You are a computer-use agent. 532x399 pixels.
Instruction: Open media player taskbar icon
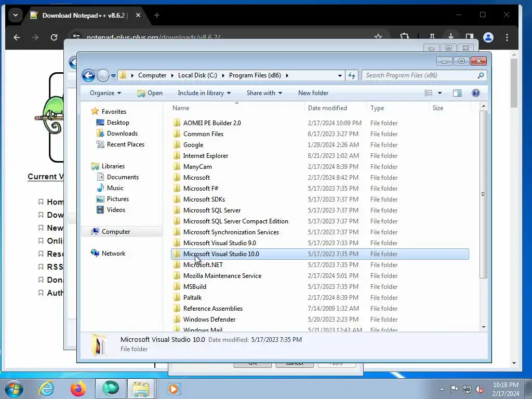pyautogui.click(x=174, y=389)
